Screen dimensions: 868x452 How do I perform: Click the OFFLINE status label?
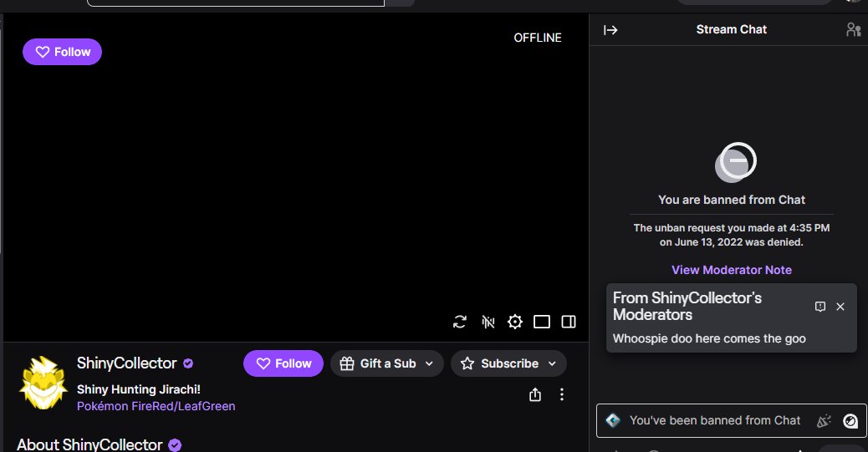point(538,38)
